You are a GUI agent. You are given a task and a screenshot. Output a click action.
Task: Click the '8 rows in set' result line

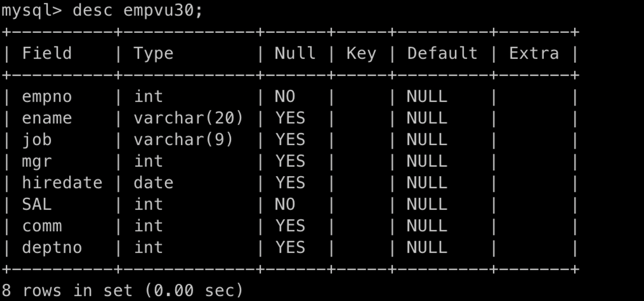[x=122, y=290]
